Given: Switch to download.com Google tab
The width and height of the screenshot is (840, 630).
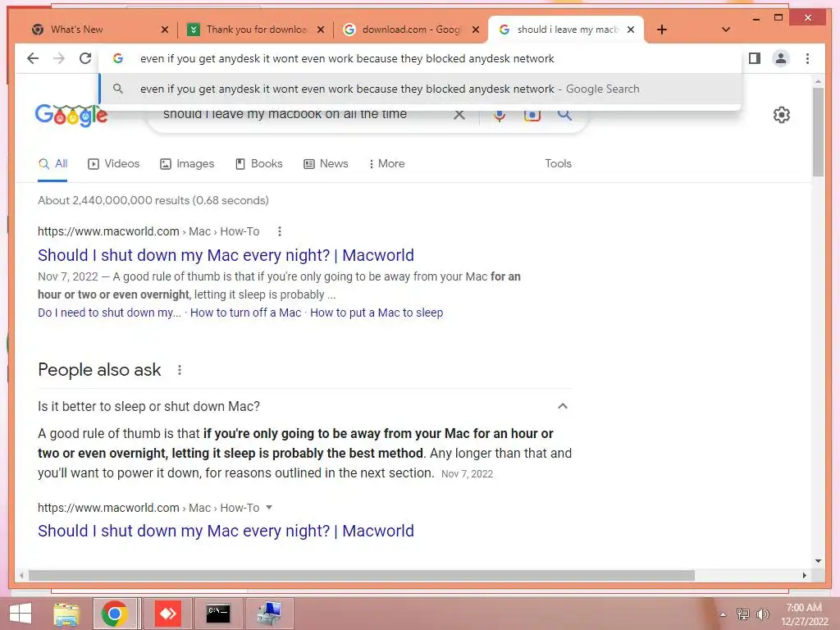Looking at the screenshot, I should [x=412, y=30].
